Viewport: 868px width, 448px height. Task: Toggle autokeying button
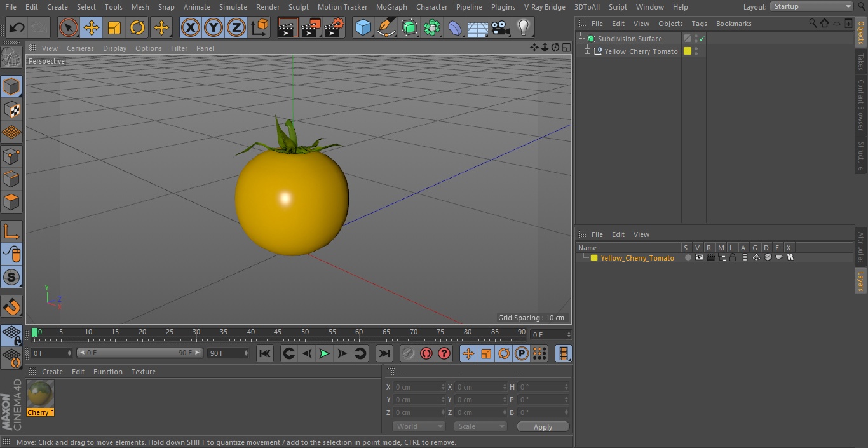click(x=426, y=353)
